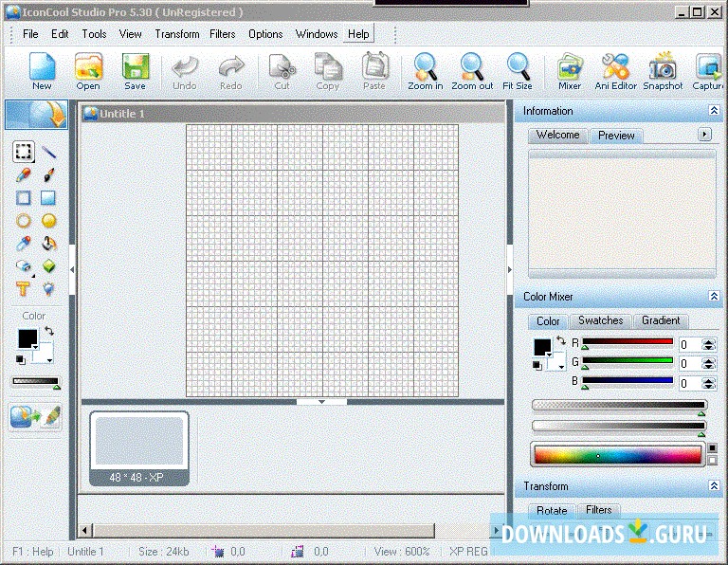Image resolution: width=728 pixels, height=565 pixels.
Task: Swap foreground and background colors in toolbox
Action: click(49, 331)
